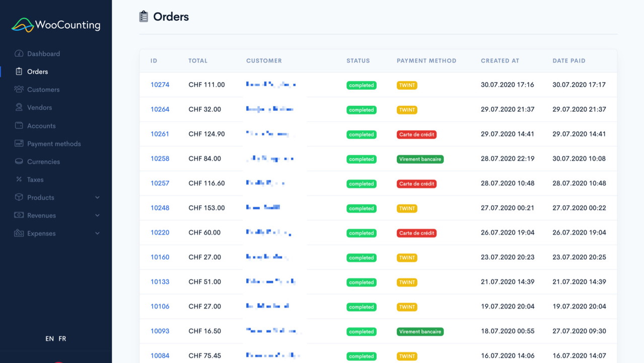
Task: Click the WooCounting logo
Action: [56, 25]
